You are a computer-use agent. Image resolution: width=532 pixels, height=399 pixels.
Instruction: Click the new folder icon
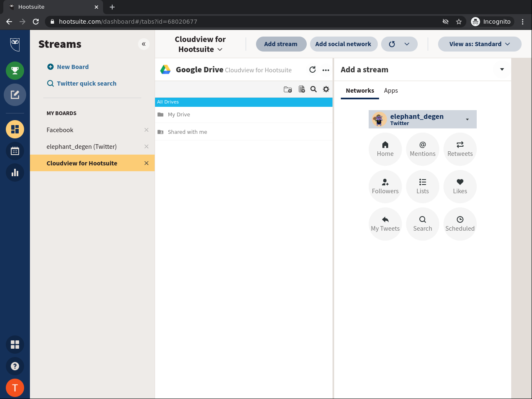coord(288,89)
